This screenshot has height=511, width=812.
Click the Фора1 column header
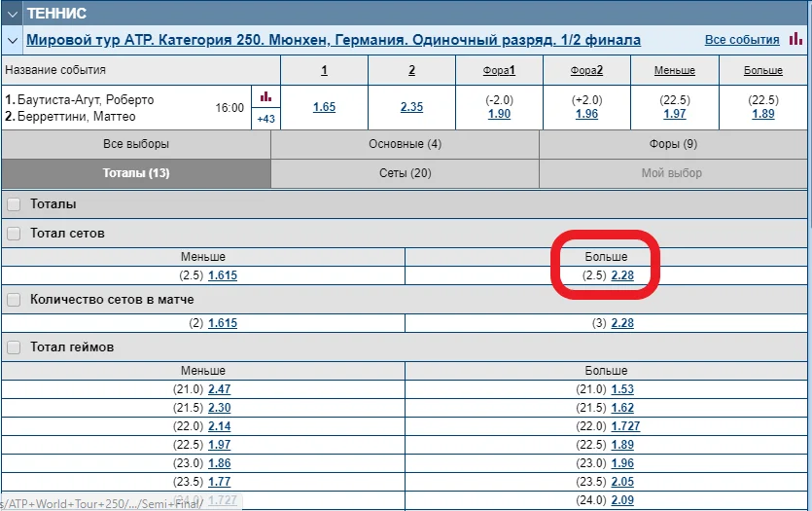(x=499, y=70)
